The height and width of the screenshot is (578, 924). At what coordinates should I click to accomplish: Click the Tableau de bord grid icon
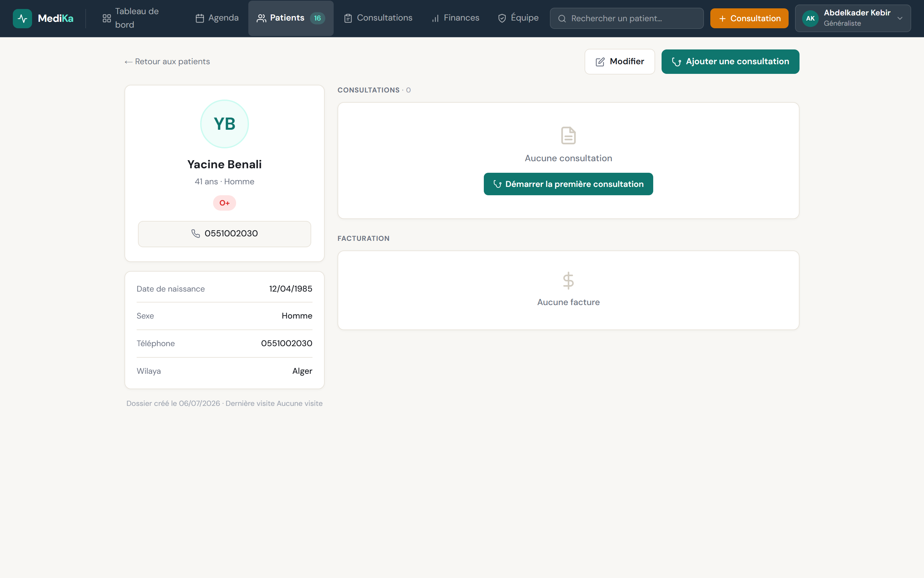pyautogui.click(x=107, y=18)
